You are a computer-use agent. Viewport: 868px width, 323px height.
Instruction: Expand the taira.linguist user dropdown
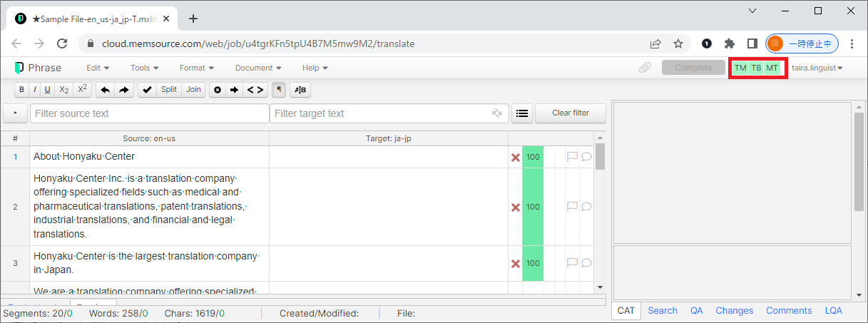(x=817, y=68)
